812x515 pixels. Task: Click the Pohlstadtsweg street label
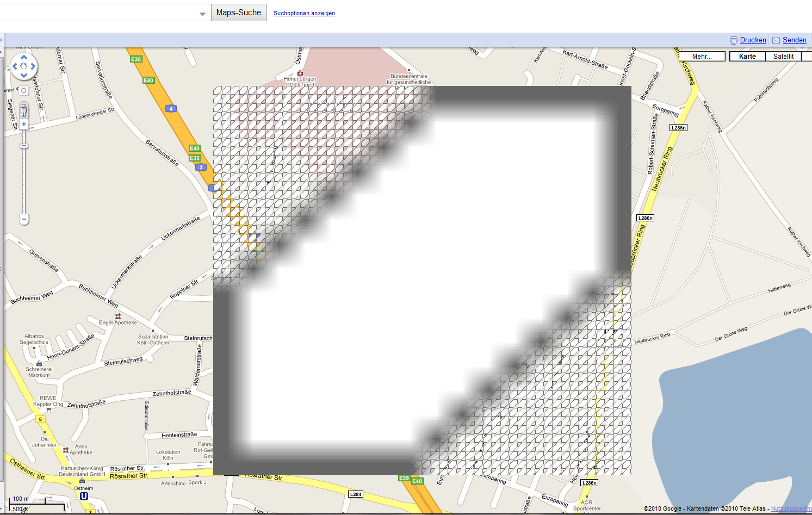[x=766, y=90]
